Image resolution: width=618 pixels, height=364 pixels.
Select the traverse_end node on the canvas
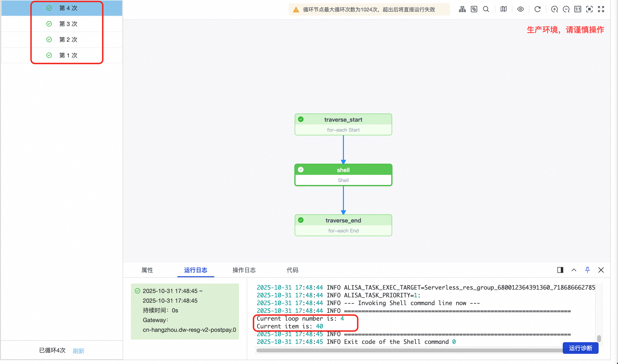coord(343,225)
